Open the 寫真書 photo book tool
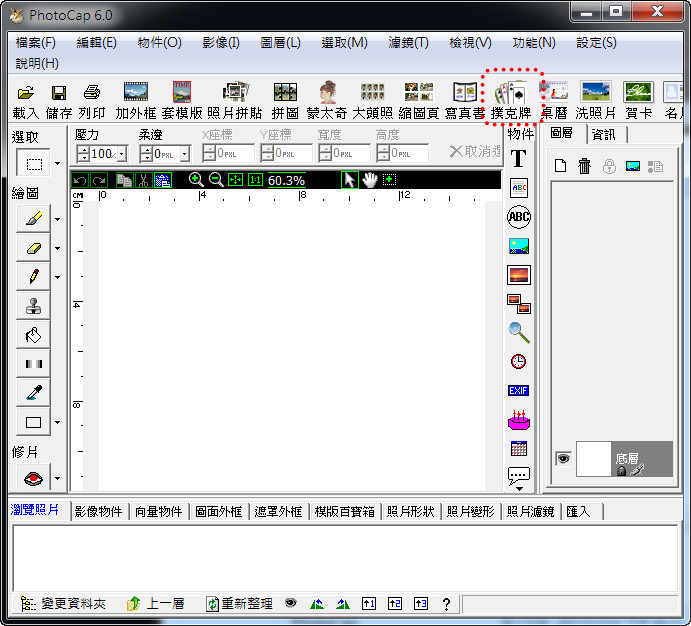Viewport: 691px width, 626px height. [x=464, y=100]
